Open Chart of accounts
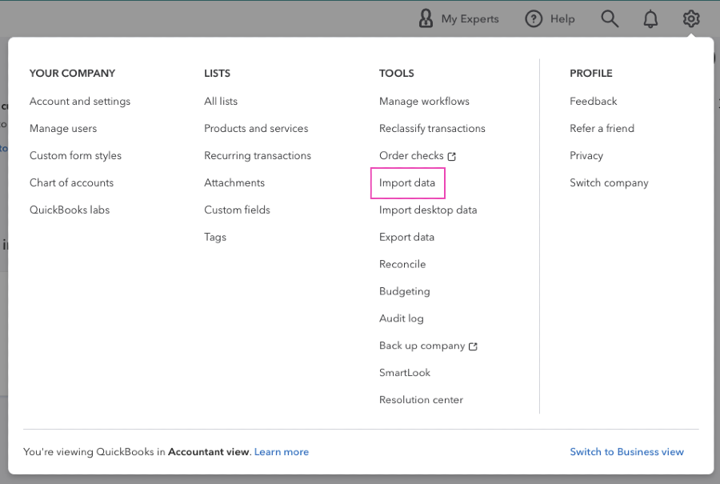The image size is (720, 484). point(71,183)
